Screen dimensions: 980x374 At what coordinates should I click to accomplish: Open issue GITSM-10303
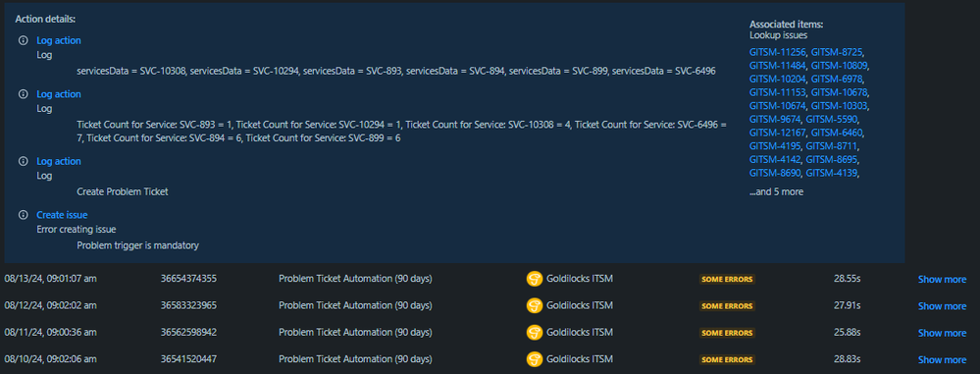click(x=840, y=106)
